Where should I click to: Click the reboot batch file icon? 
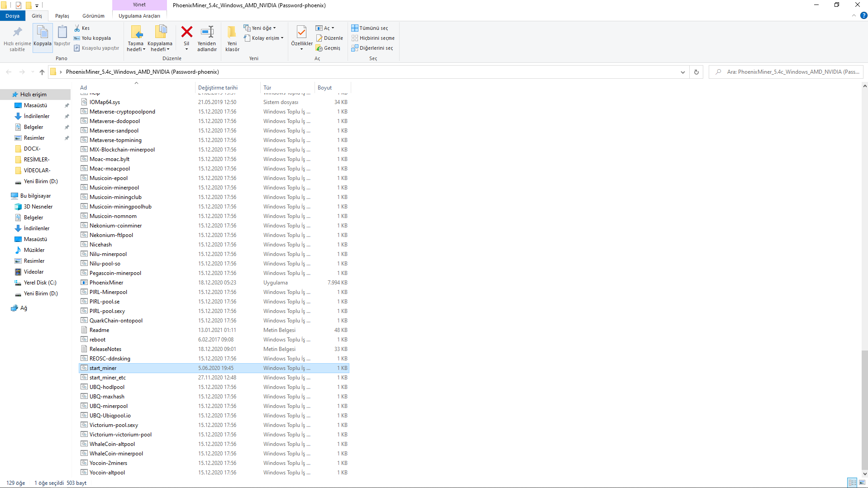pyautogui.click(x=84, y=340)
